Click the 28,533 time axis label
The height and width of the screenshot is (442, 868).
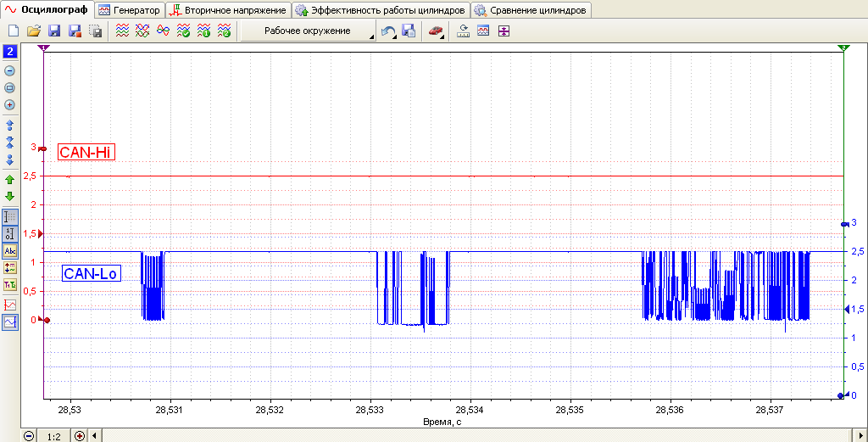coord(371,411)
